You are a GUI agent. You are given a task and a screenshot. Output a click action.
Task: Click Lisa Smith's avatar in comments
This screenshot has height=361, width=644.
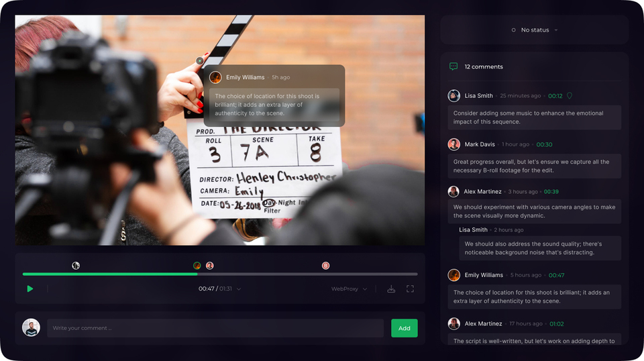[x=454, y=96]
